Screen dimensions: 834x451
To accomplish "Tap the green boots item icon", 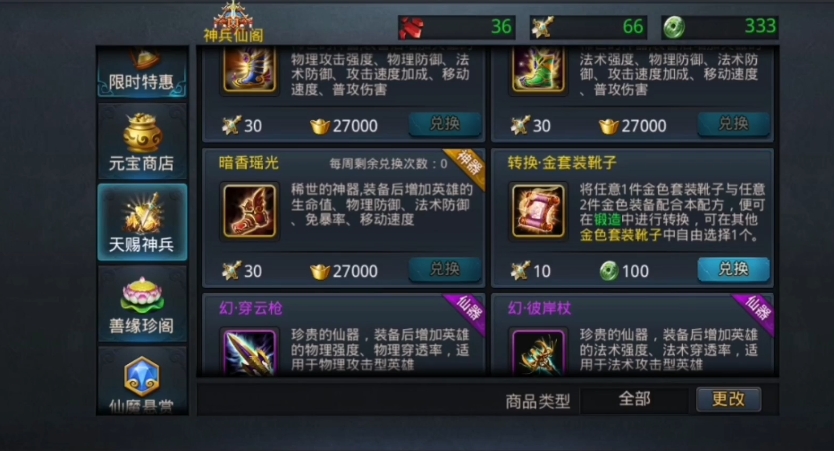I will (538, 70).
